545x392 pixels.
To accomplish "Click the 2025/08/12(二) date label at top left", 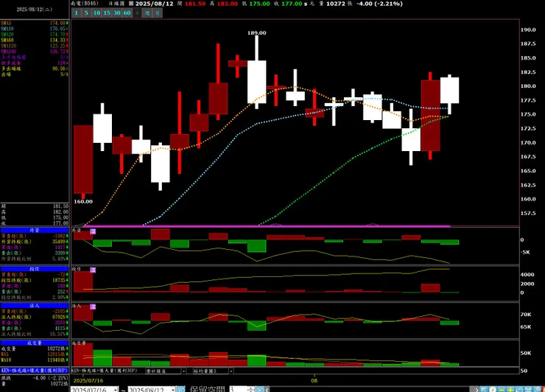I will [x=35, y=10].
